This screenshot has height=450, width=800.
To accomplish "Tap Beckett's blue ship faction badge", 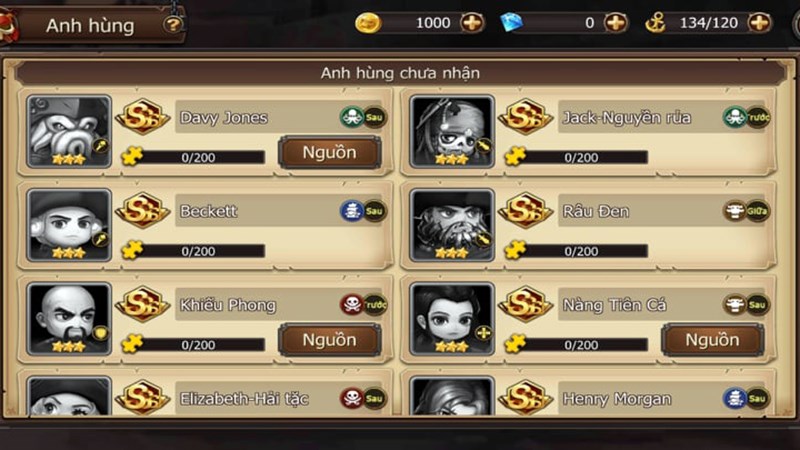I will coord(352,211).
